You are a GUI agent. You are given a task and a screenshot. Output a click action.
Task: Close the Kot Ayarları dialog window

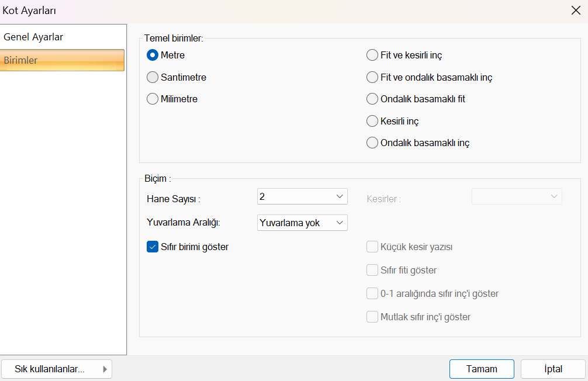click(x=575, y=10)
